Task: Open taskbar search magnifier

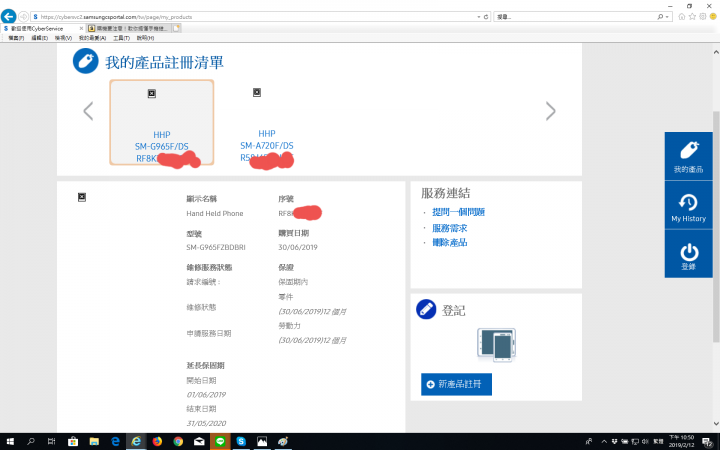Action: pos(31,442)
